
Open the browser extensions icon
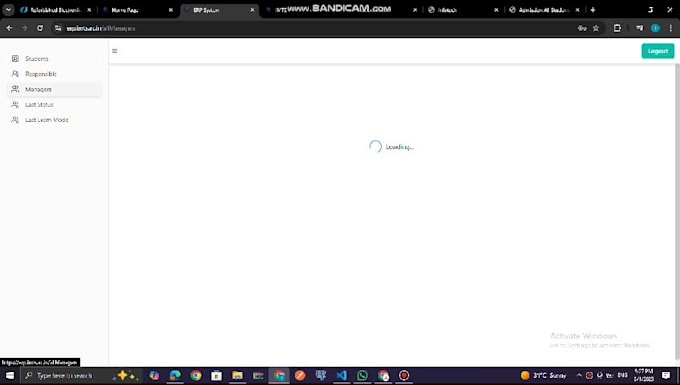(x=617, y=28)
